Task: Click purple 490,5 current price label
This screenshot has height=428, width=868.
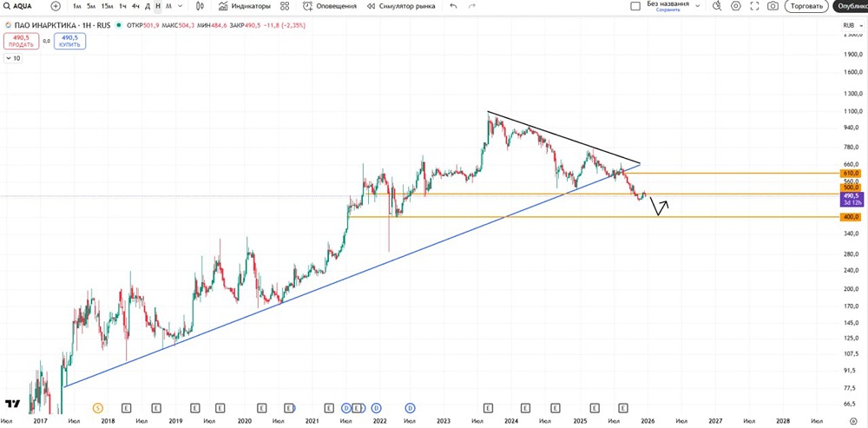Action: (x=851, y=199)
